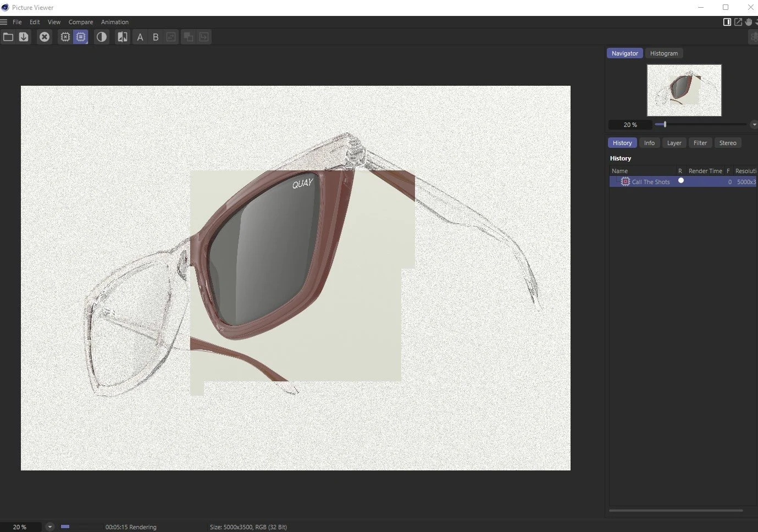
Task: Toggle the highlighted render region chip icon
Action: [x=81, y=37]
